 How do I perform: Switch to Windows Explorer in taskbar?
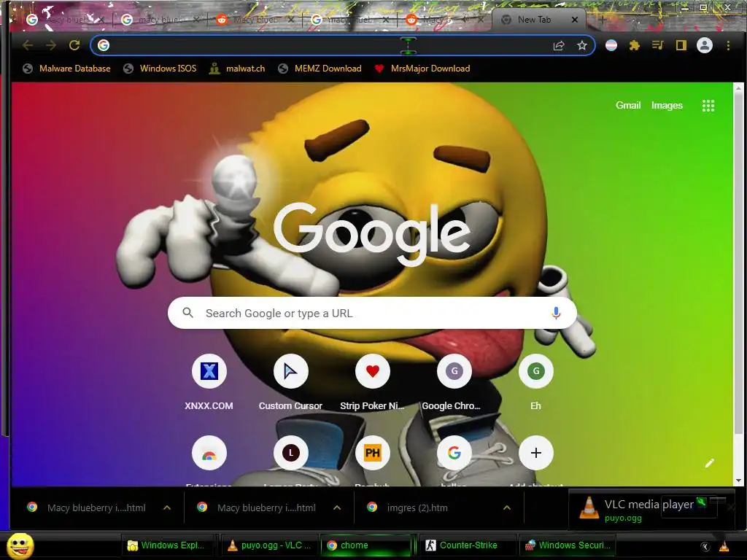(166, 545)
